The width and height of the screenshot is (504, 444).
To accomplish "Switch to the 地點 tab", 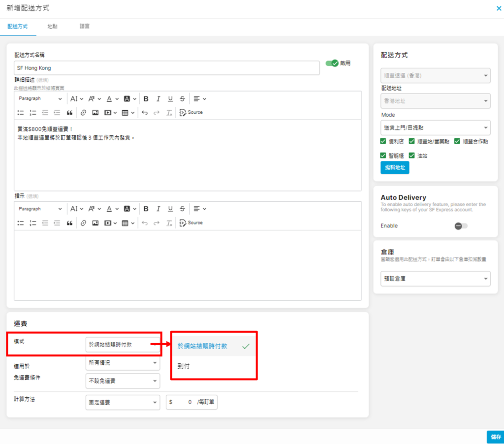I will pos(52,27).
